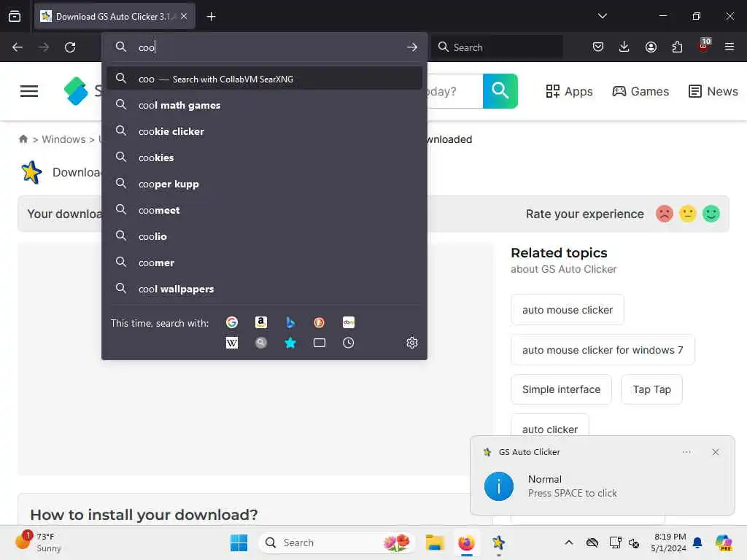Select suggestion 'cool wallpapers'
Image resolution: width=747 pixels, height=560 pixels.
click(x=264, y=289)
